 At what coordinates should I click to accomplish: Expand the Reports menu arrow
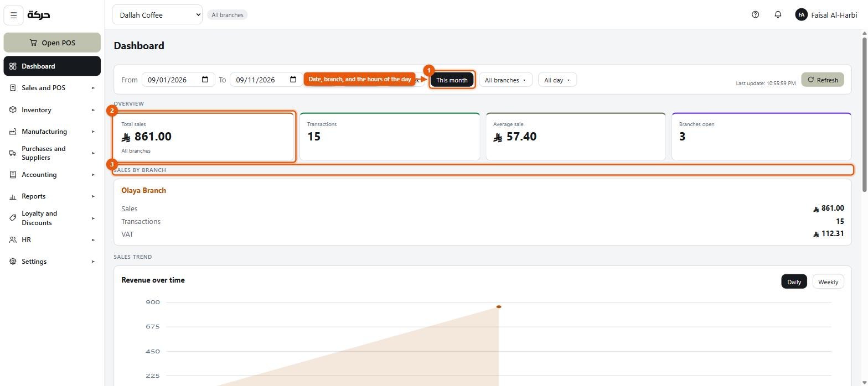coord(93,196)
